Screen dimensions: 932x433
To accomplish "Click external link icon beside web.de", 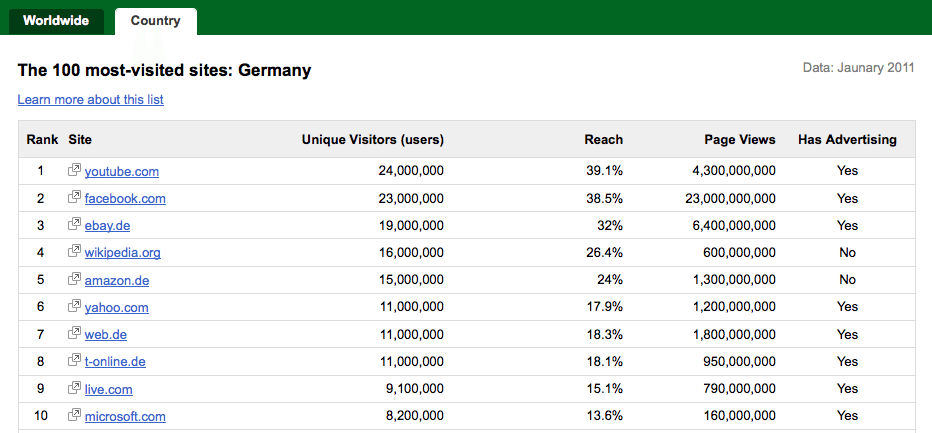I will click(74, 334).
